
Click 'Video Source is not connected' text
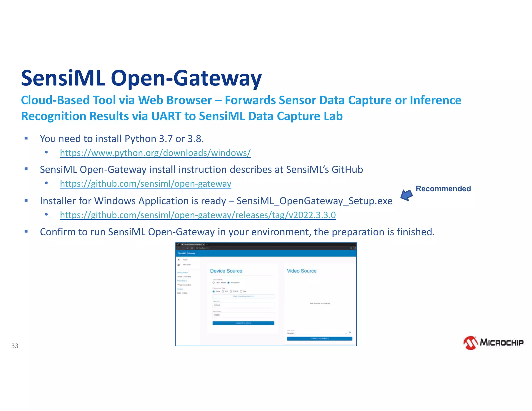[320, 303]
